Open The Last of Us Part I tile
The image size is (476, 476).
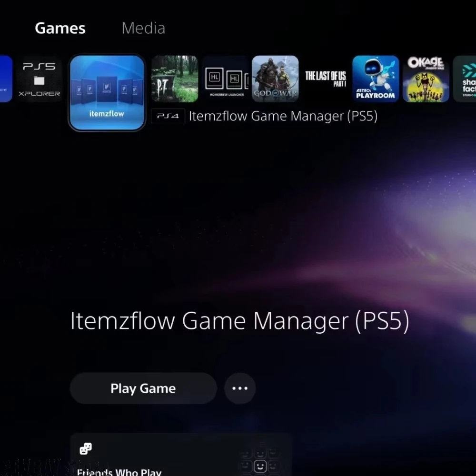326,79
